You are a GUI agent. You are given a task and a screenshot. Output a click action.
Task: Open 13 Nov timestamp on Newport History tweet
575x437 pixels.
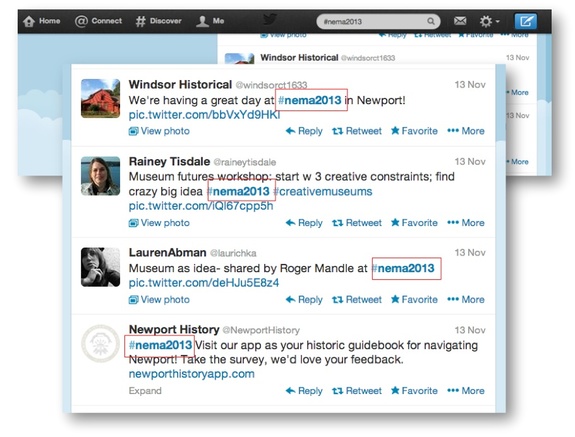tap(470, 330)
